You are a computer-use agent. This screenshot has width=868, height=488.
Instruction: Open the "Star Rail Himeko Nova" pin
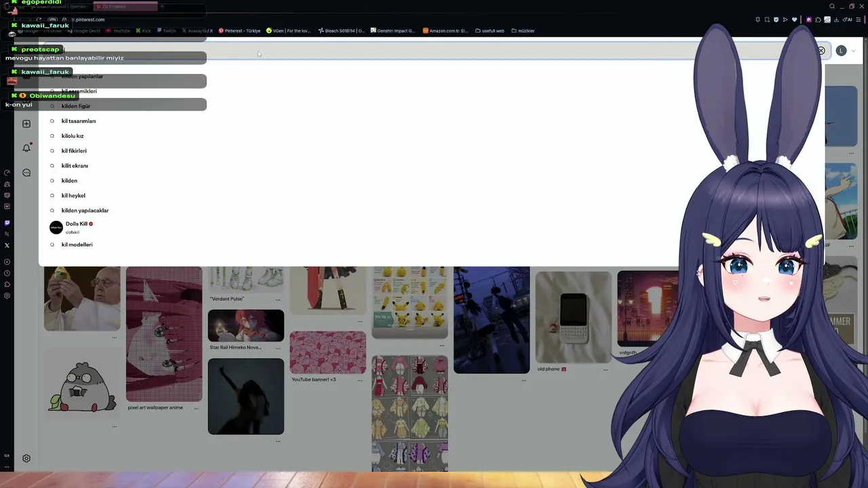point(246,326)
